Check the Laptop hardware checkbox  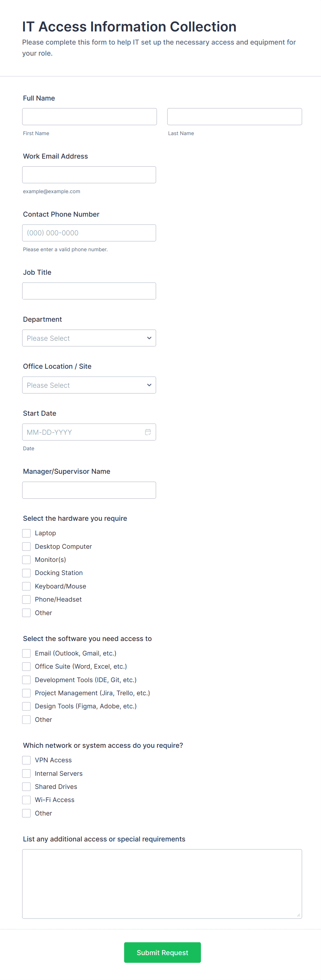[26, 533]
